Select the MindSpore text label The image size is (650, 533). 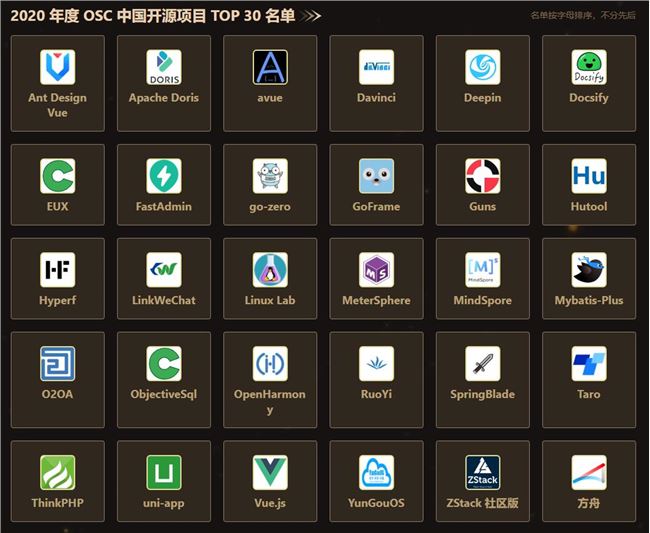pos(483,301)
